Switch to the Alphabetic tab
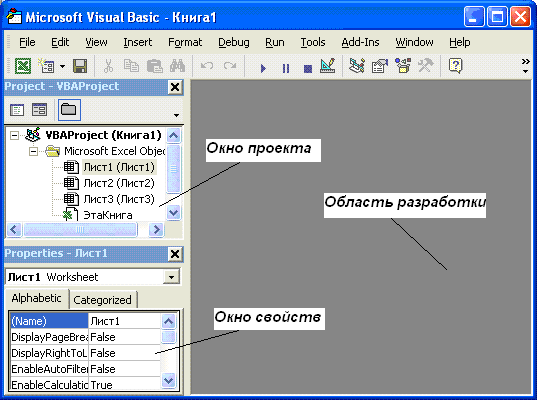The height and width of the screenshot is (400, 538). point(36,298)
